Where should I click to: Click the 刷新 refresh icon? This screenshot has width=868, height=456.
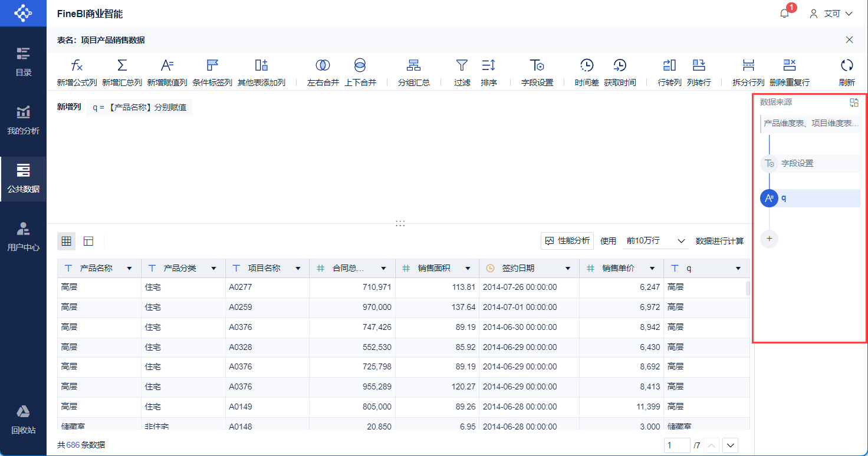[847, 65]
